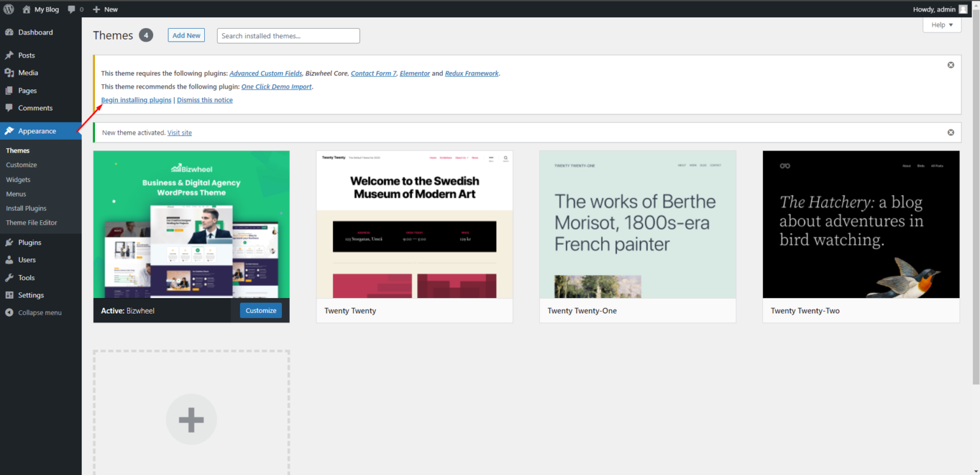
Task: Dismiss the 'New theme activated' notice
Action: point(951,132)
